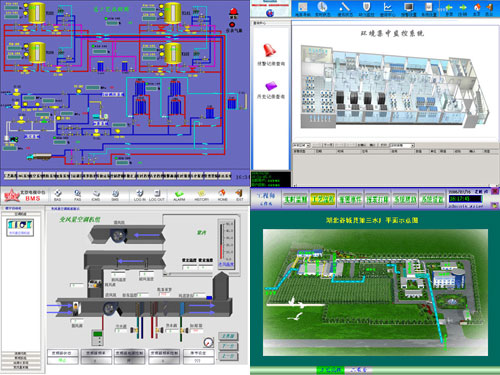Click the LOG IN icon

click(x=139, y=194)
